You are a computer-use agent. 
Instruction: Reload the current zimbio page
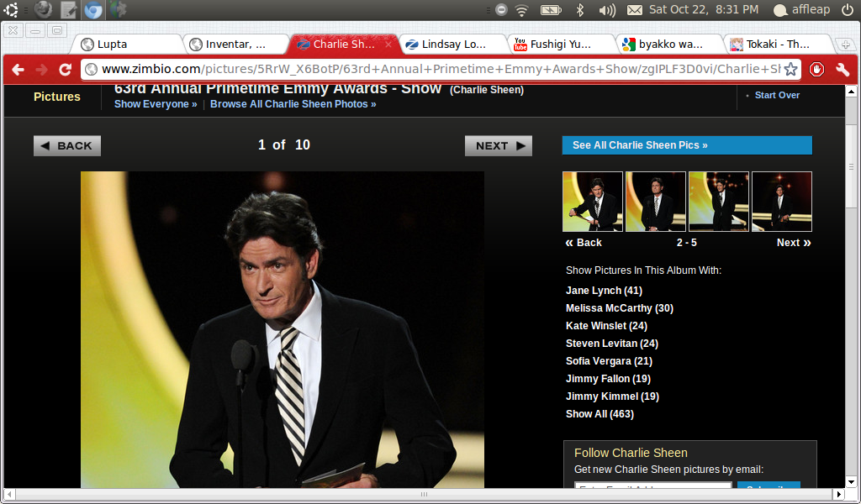66,70
